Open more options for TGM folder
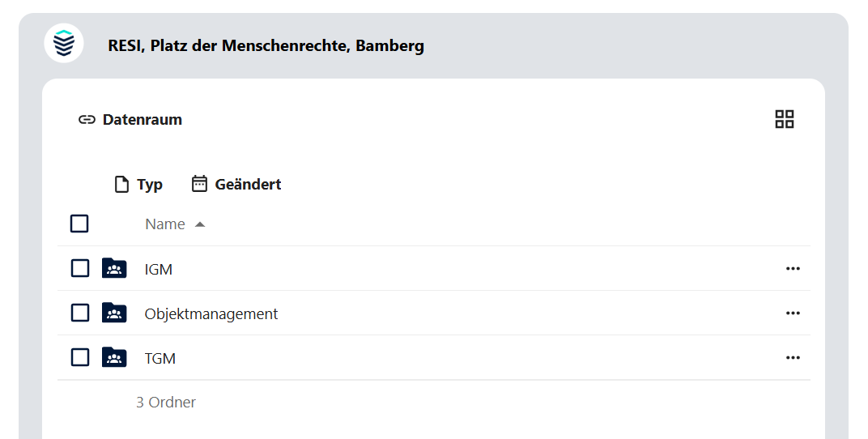This screenshot has width=868, height=439. (x=793, y=358)
